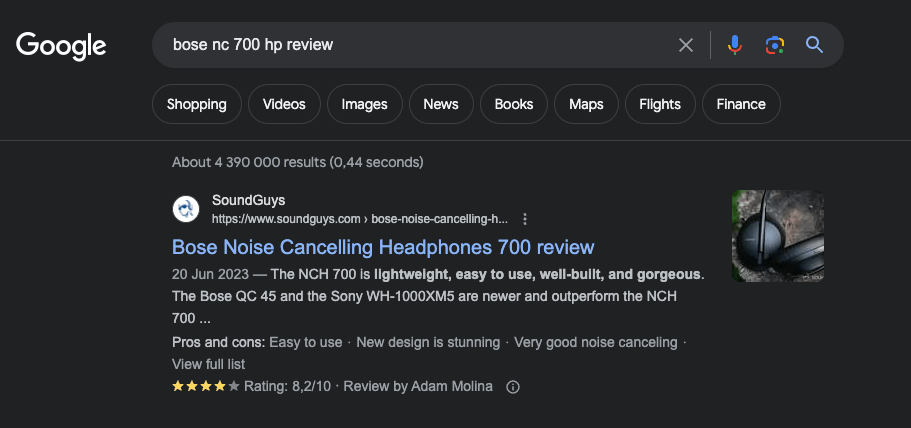Viewport: 911px width, 428px height.
Task: Click the View full list link
Action: (x=208, y=364)
